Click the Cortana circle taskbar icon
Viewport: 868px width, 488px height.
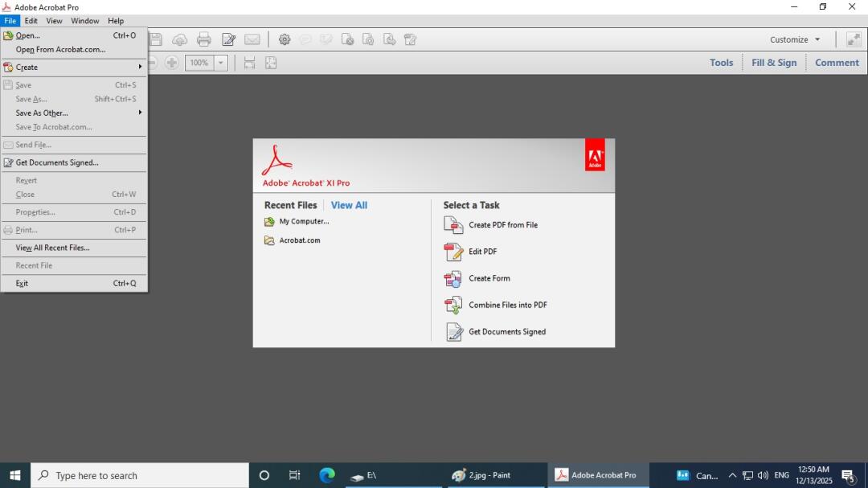click(x=264, y=475)
